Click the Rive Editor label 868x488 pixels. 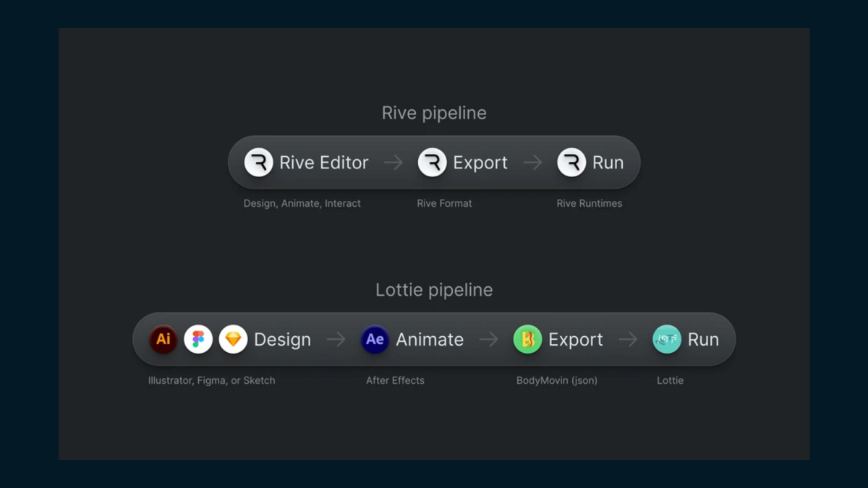[x=324, y=163]
